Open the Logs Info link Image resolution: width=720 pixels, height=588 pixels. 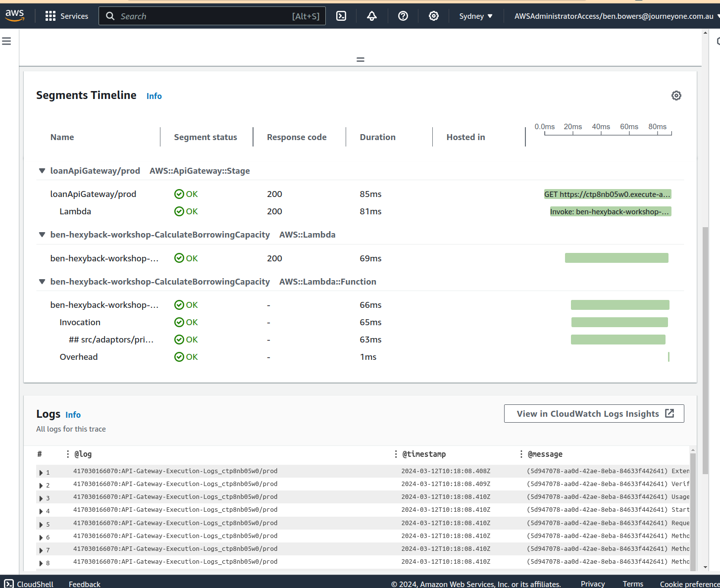(x=73, y=415)
